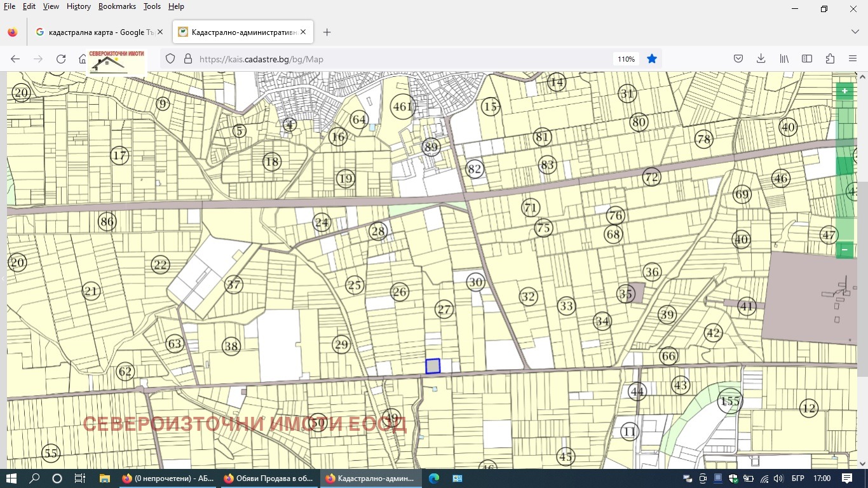Switch keyboard language БГР indicator
The image size is (868, 488).
pos(797,478)
